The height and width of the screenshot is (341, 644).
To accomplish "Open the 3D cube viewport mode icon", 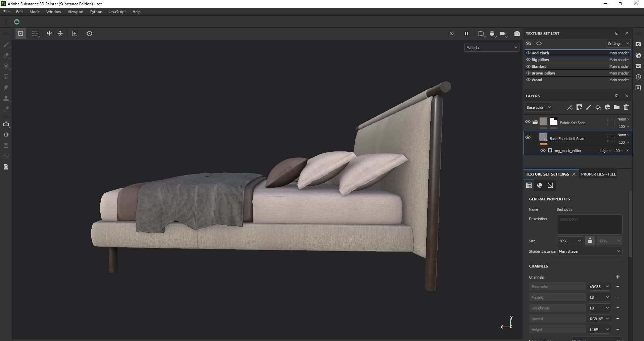I will click(492, 34).
